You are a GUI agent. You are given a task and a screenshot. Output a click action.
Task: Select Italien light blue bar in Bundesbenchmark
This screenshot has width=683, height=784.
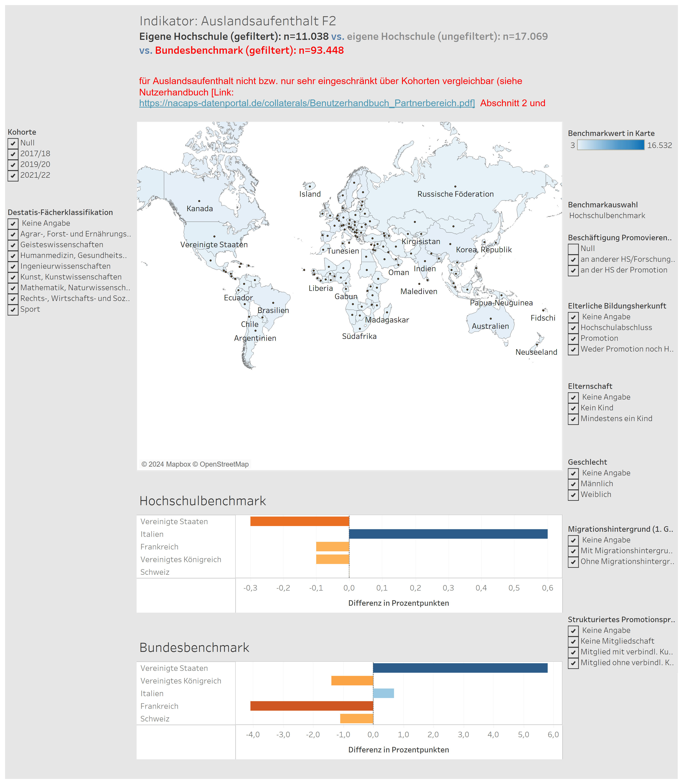[383, 693]
